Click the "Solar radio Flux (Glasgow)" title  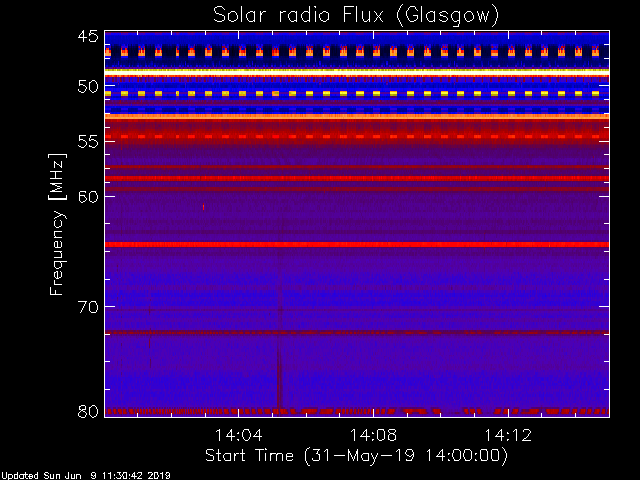pyautogui.click(x=356, y=15)
